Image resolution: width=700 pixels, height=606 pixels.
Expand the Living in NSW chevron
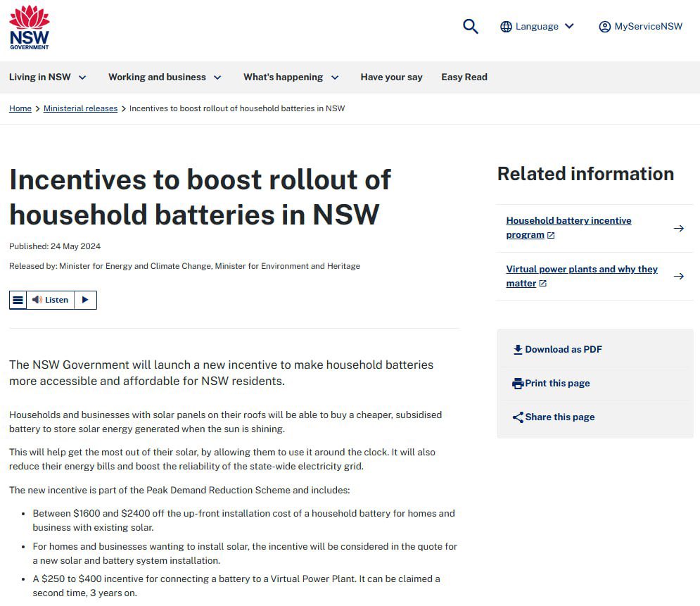click(x=82, y=77)
